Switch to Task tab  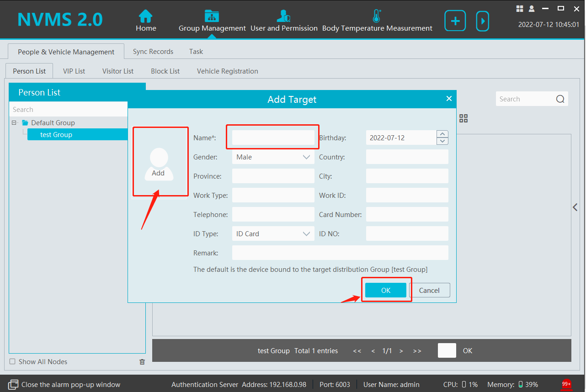[x=196, y=52]
